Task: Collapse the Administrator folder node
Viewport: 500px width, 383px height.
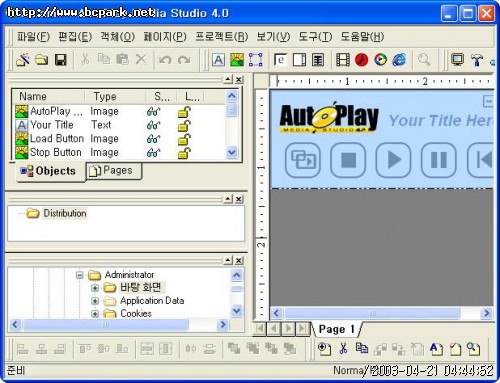Action: [79, 275]
